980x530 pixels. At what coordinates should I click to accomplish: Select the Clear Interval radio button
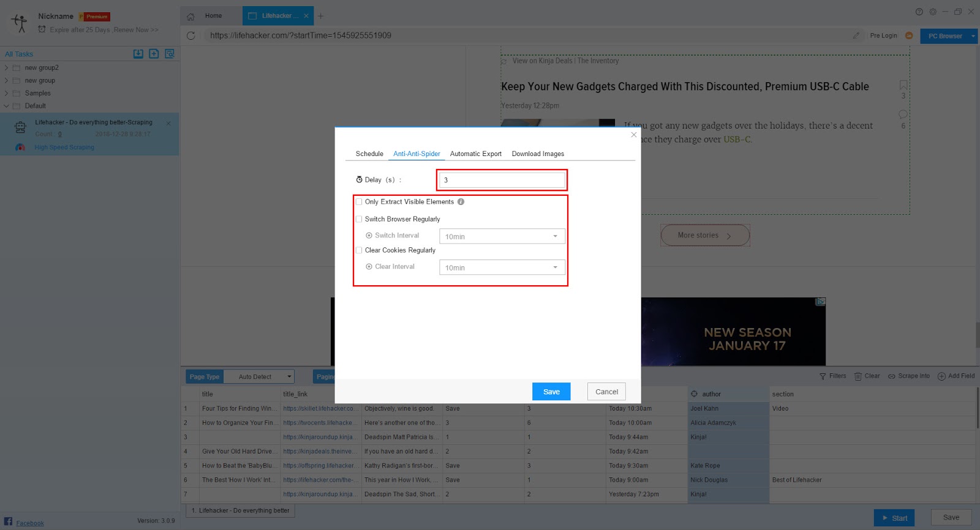(x=369, y=267)
